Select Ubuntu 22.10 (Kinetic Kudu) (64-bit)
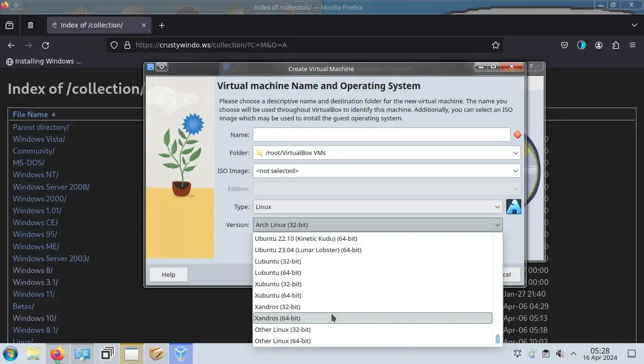The height and width of the screenshot is (364, 644). (x=373, y=238)
